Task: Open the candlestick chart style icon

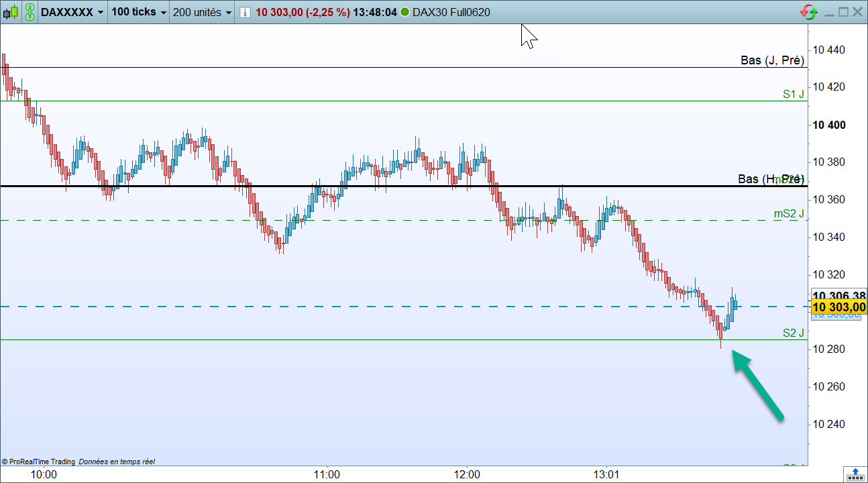Action: coord(12,12)
